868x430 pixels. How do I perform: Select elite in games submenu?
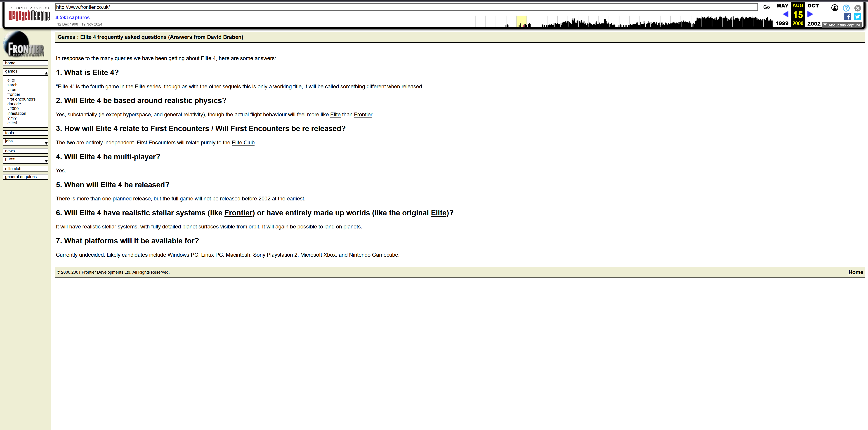point(11,80)
